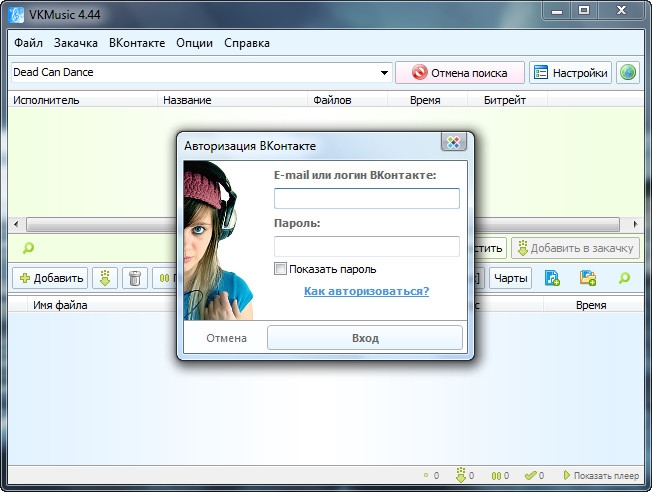Focus the Пароль input field
This screenshot has width=652, height=492.
pos(367,246)
